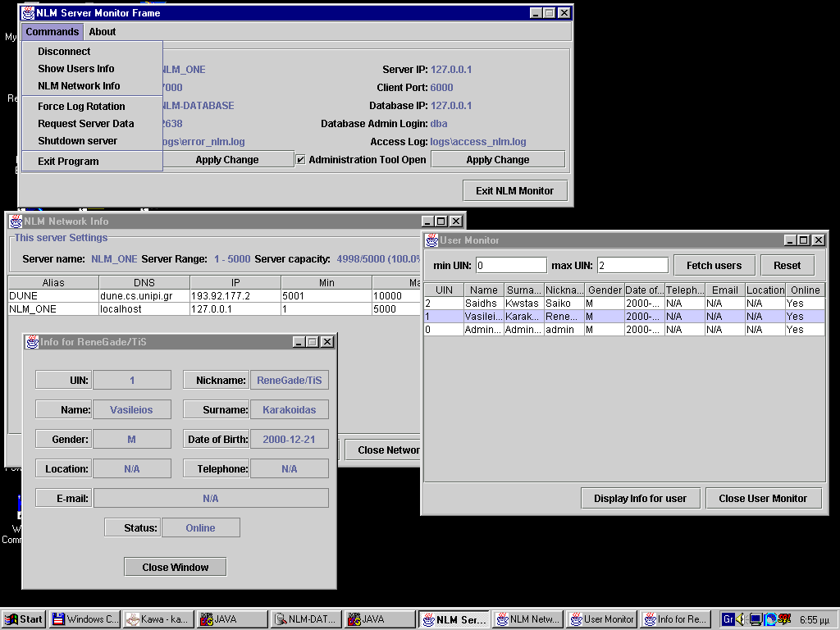This screenshot has height=630, width=840.
Task: Click the Apply Change button next to menu
Action: pos(227,160)
